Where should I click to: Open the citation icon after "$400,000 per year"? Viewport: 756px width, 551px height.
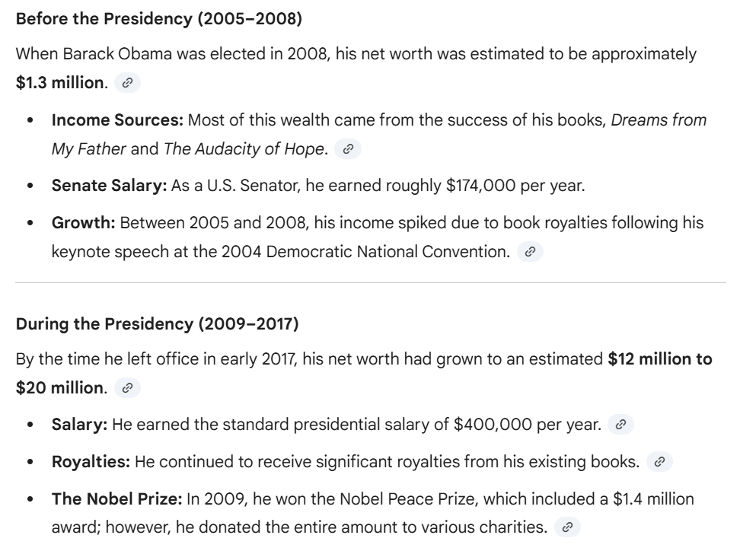(x=620, y=425)
